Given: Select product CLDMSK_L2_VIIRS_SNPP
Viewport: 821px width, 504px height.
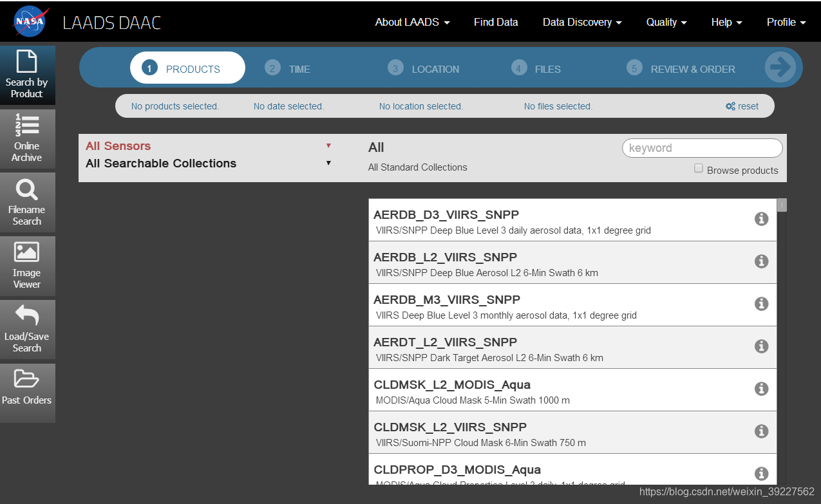Looking at the screenshot, I should coord(572,433).
